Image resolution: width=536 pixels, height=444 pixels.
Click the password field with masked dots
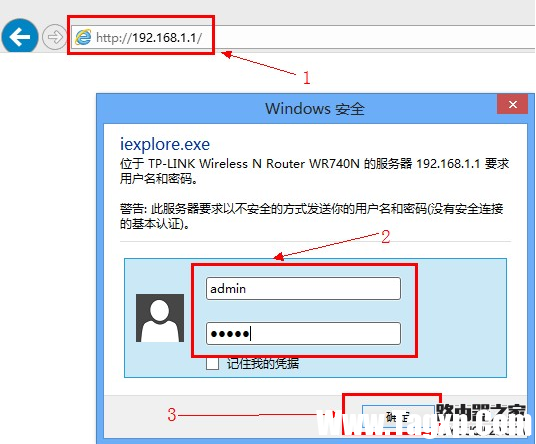(303, 333)
